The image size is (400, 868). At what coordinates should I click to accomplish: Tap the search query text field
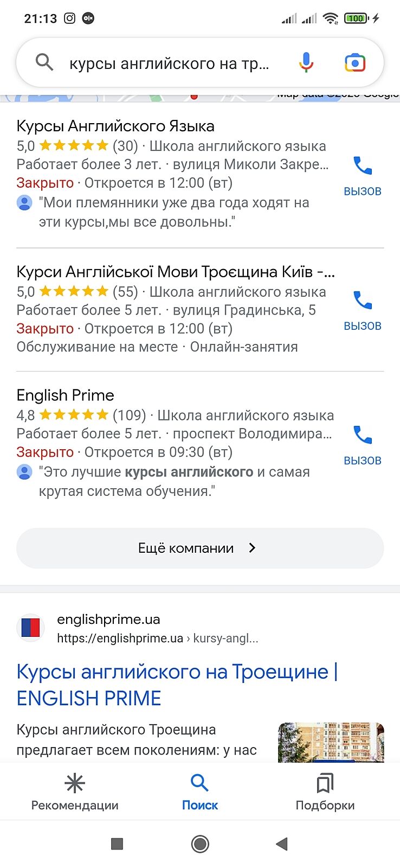pyautogui.click(x=169, y=63)
